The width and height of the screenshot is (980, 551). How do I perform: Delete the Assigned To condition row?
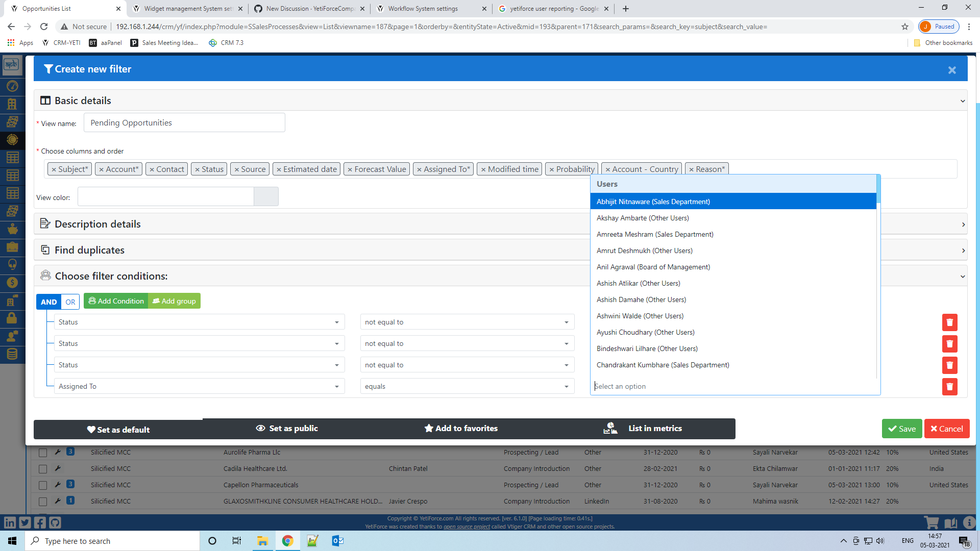tap(949, 387)
